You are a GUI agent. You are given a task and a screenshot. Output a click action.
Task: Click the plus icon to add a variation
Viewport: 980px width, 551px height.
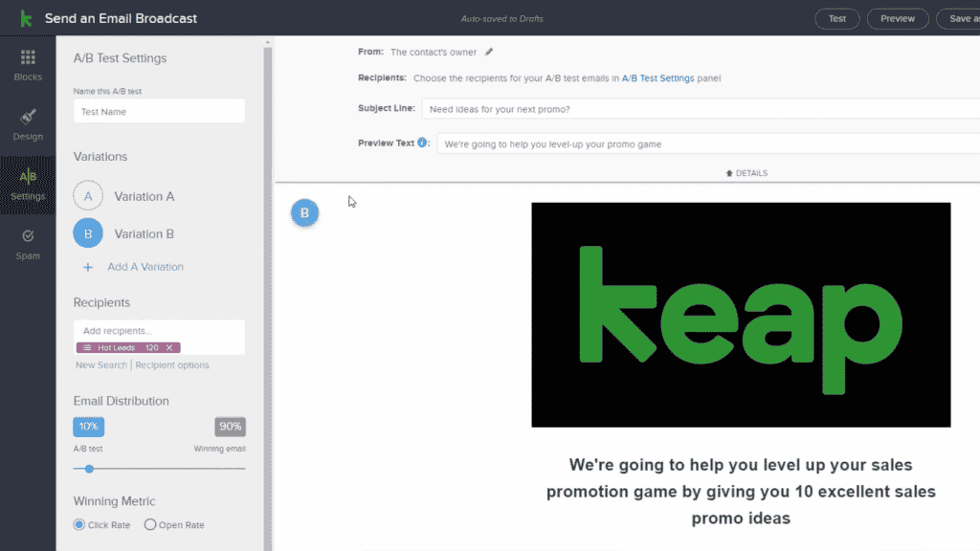tap(88, 267)
